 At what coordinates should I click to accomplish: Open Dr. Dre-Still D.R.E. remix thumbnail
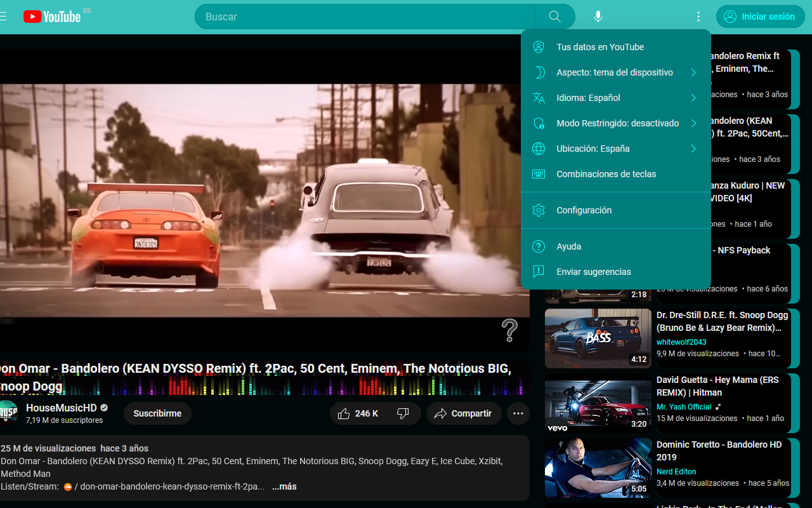click(598, 338)
